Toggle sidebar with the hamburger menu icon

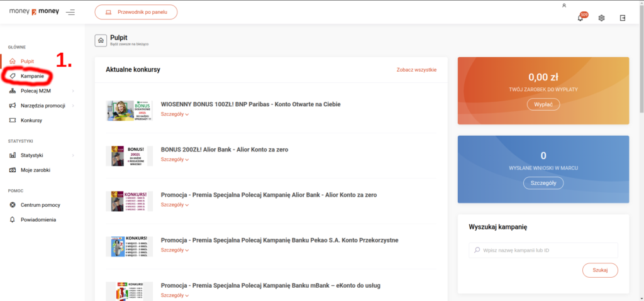(x=70, y=12)
